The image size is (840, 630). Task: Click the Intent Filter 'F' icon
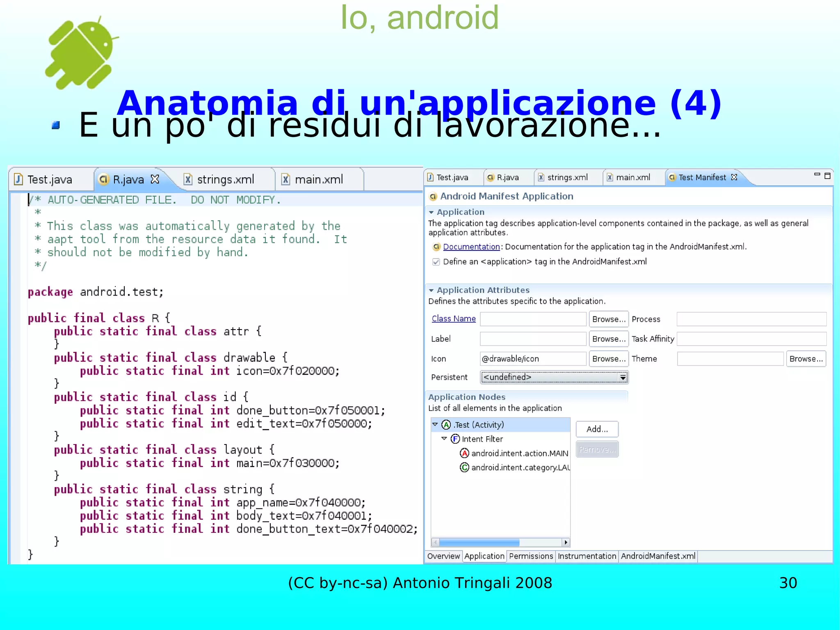pos(455,439)
